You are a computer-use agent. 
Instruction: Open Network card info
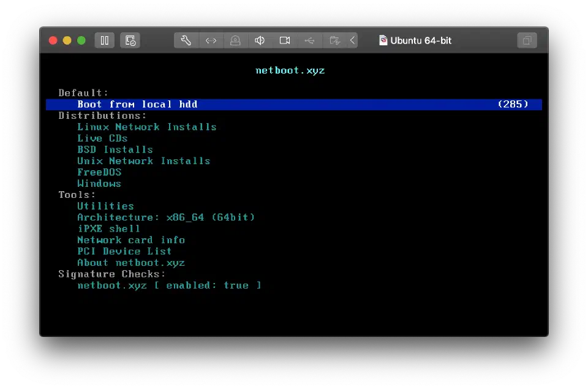tap(131, 240)
